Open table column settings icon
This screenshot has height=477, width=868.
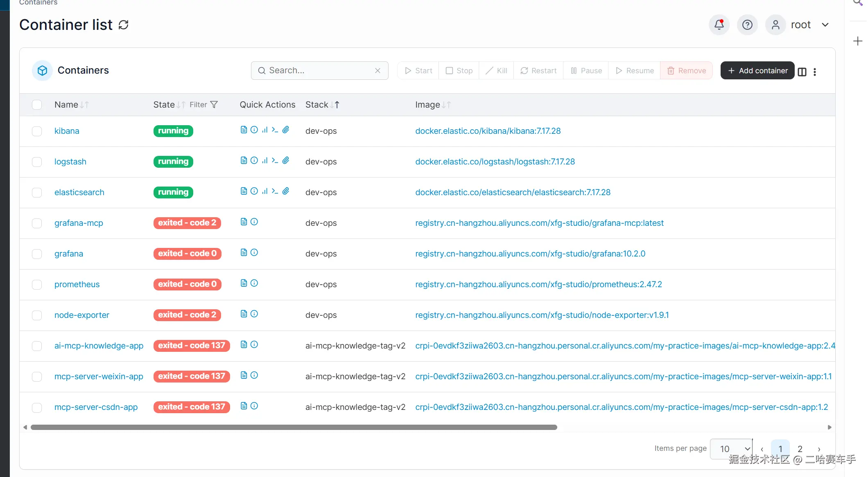pyautogui.click(x=802, y=72)
